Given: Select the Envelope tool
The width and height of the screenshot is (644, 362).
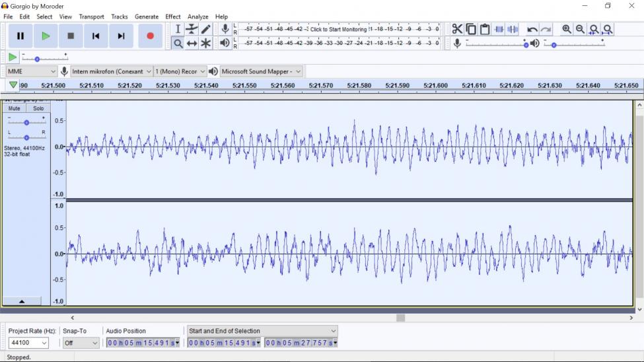Looking at the screenshot, I should (192, 29).
